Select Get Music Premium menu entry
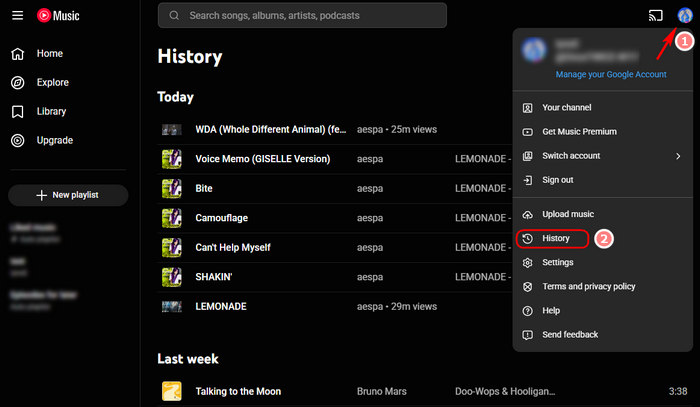 coord(603,132)
